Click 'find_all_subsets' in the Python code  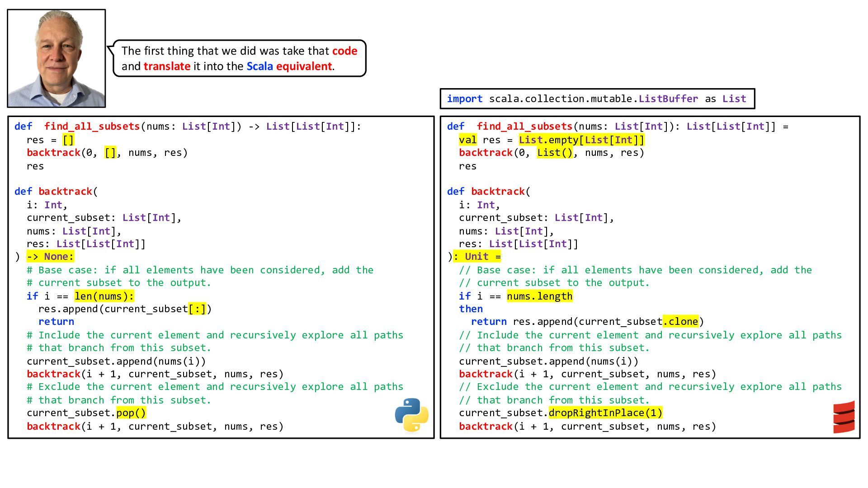92,127
